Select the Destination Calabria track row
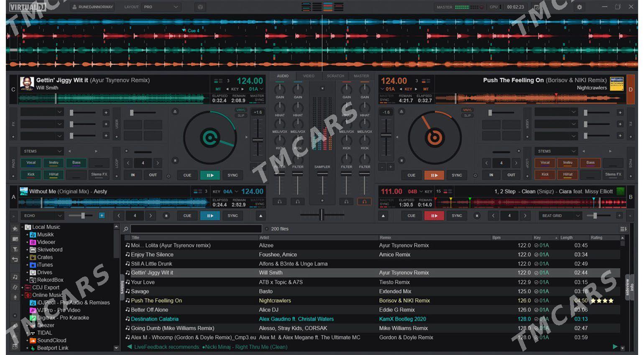 pyautogui.click(x=372, y=319)
